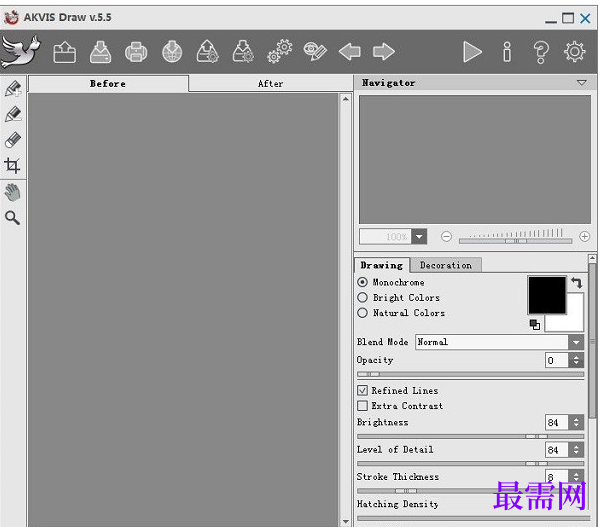Click the Level of Detail value field

[x=557, y=450]
